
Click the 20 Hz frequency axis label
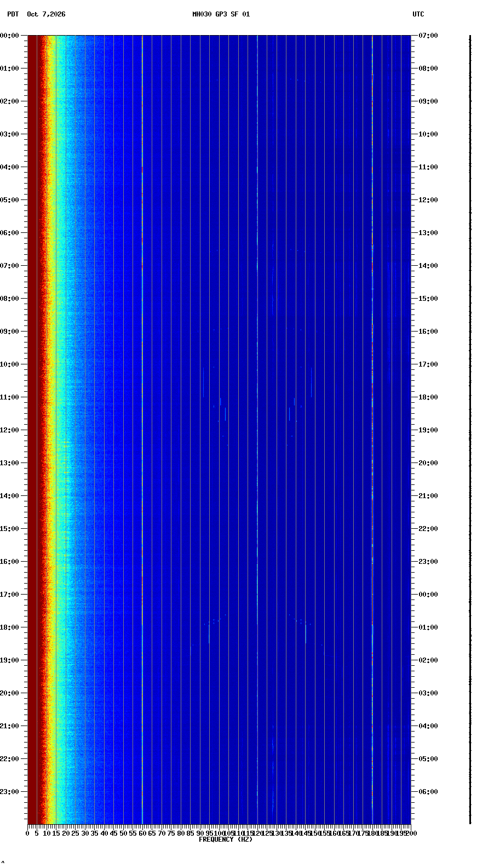coord(66,833)
